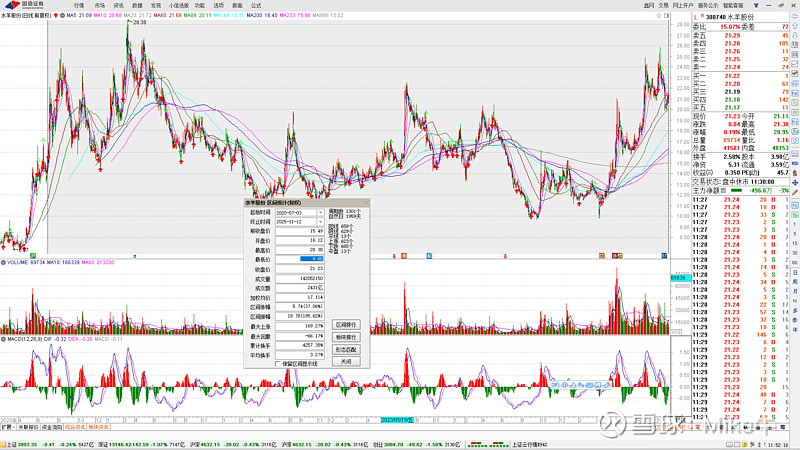Close the dialog with the 关闭 button
The width and height of the screenshot is (800, 450).
tap(345, 362)
